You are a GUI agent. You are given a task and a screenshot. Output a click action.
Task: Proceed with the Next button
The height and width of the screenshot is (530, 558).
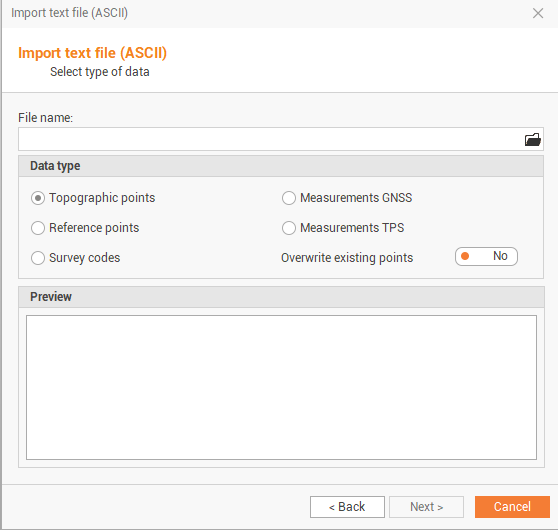coord(426,507)
